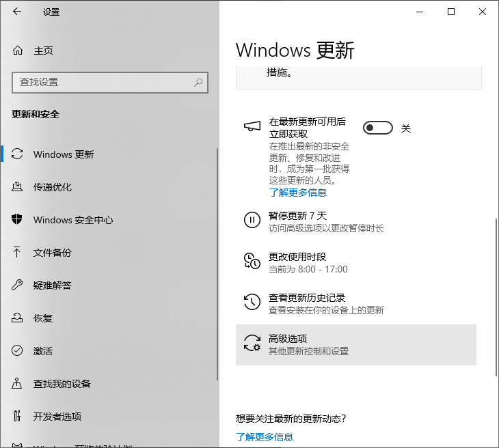This screenshot has width=499, height=448.
Task: Click the 疑难解答 wrench icon
Action: [18, 285]
